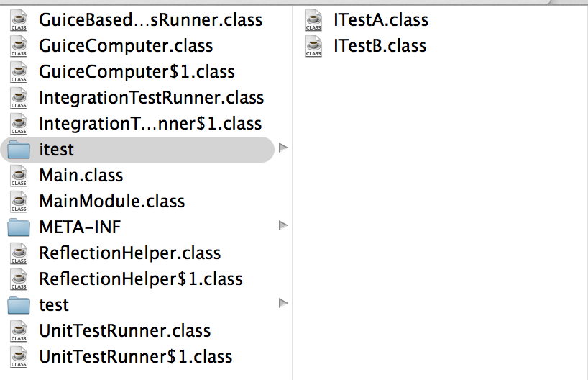Expand the test folder arrow

[282, 303]
